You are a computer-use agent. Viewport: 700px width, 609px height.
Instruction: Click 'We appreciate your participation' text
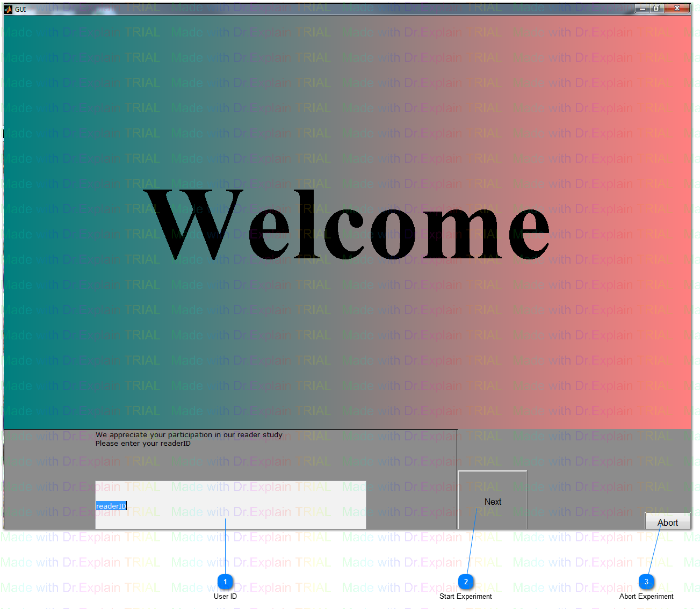click(189, 434)
